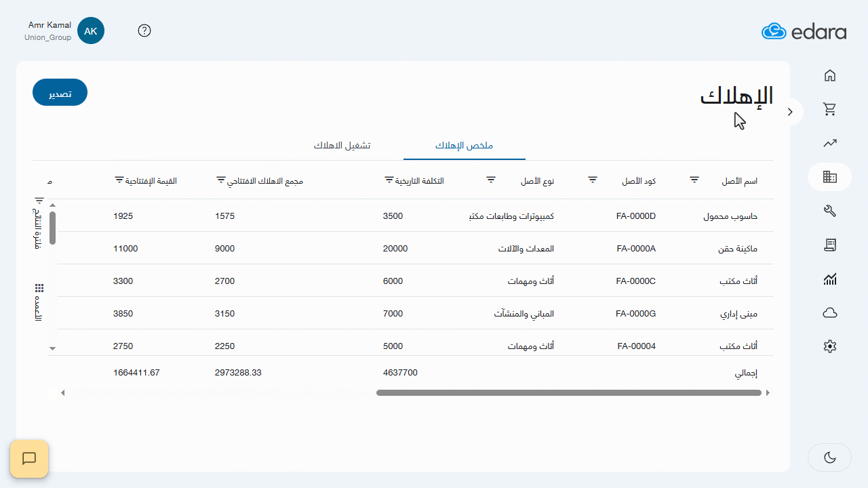Viewport: 868px width, 488px height.
Task: Go to the Home icon in sidebar
Action: 829,75
